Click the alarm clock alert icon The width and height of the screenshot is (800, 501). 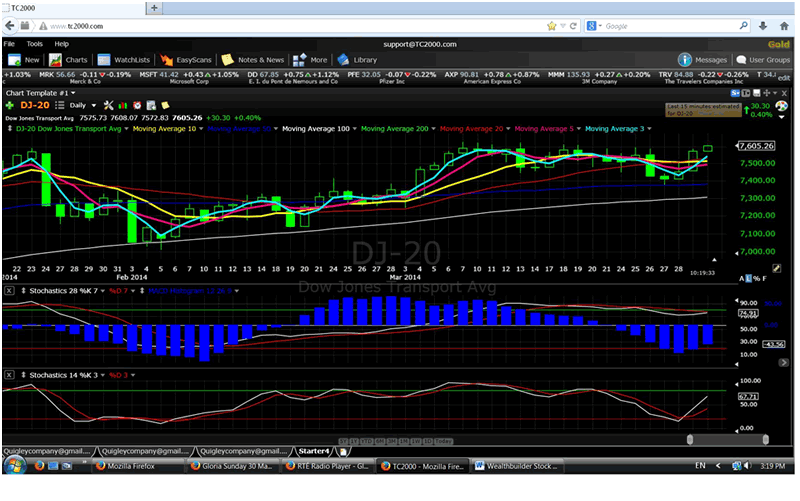[136, 105]
